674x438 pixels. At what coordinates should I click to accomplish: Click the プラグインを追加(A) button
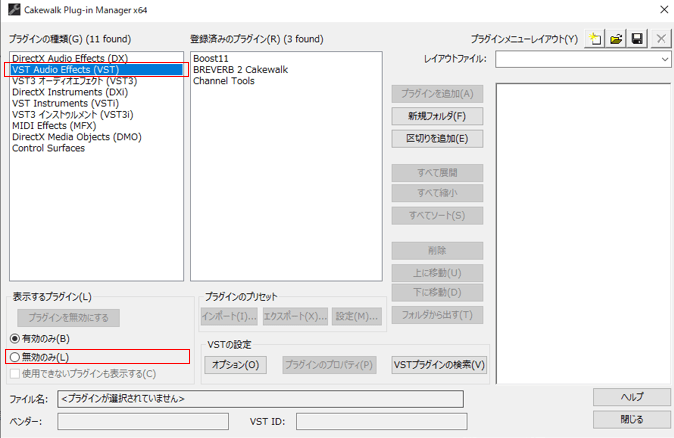pyautogui.click(x=437, y=94)
